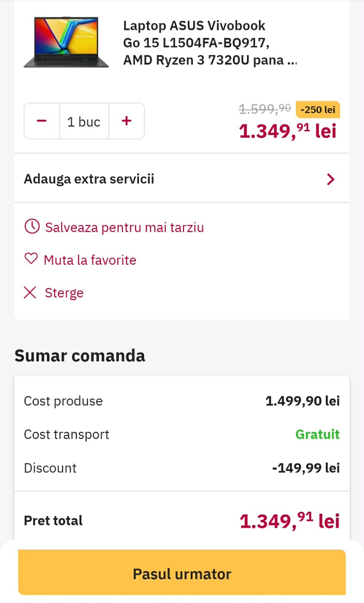Select the "Pret total" label
This screenshot has width=364, height=603.
click(53, 521)
